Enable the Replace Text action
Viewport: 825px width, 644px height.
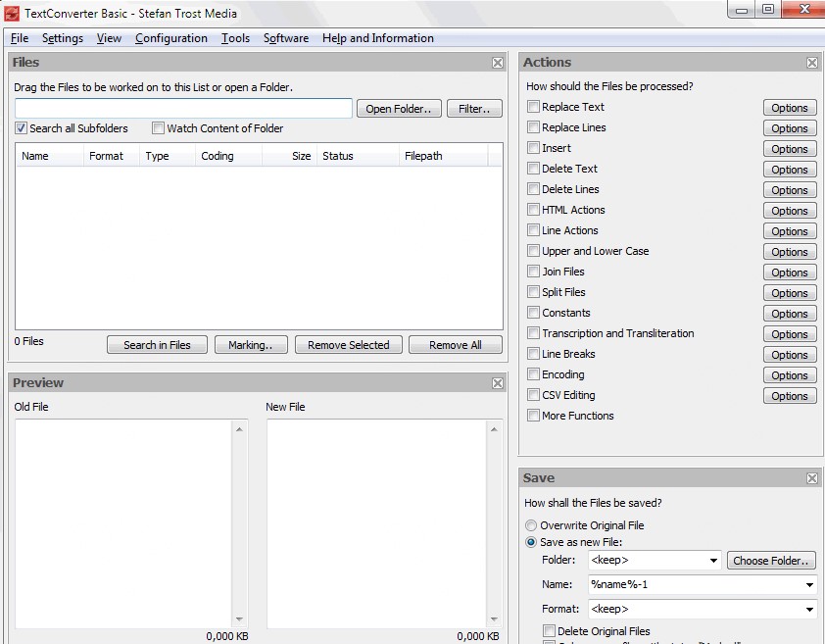pos(534,107)
